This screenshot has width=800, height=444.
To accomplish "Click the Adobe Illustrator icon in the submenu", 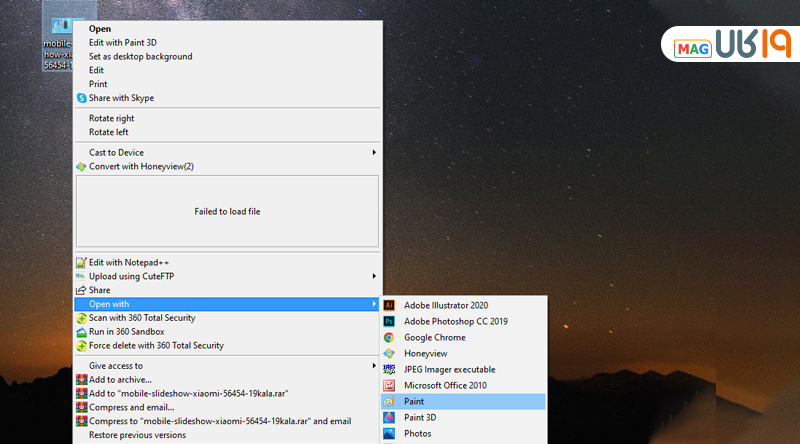I will click(x=389, y=305).
